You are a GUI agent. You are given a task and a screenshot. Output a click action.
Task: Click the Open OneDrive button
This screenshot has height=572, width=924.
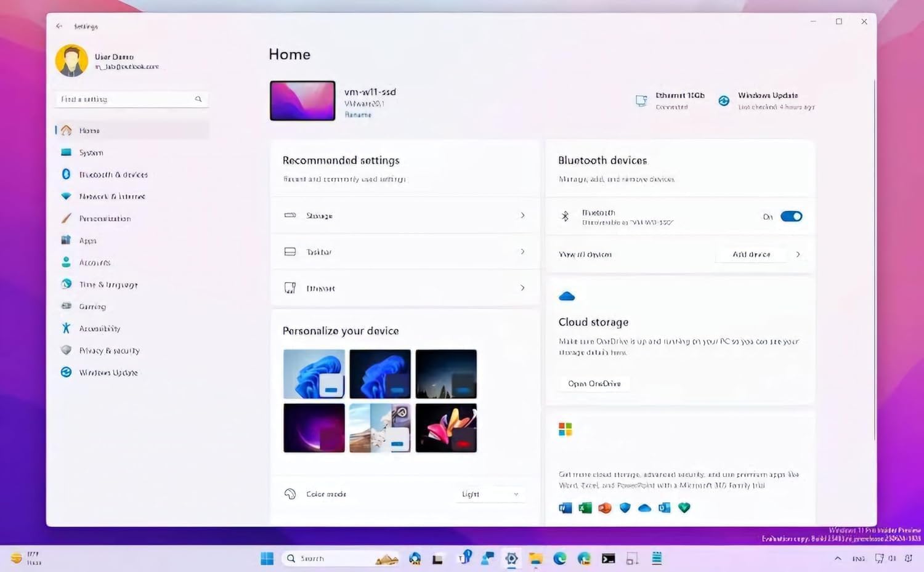(x=594, y=384)
